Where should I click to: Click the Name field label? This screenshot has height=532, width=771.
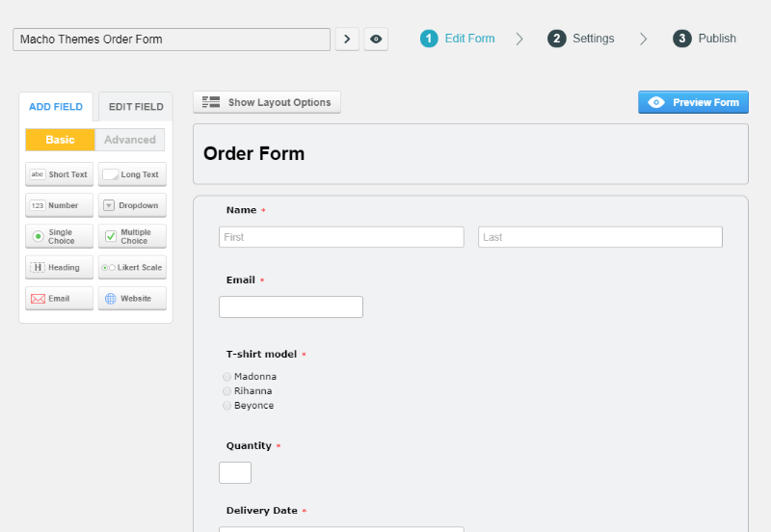(x=242, y=210)
